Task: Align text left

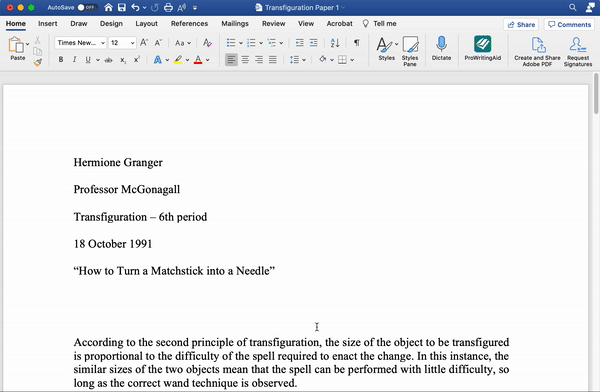Action: click(231, 60)
